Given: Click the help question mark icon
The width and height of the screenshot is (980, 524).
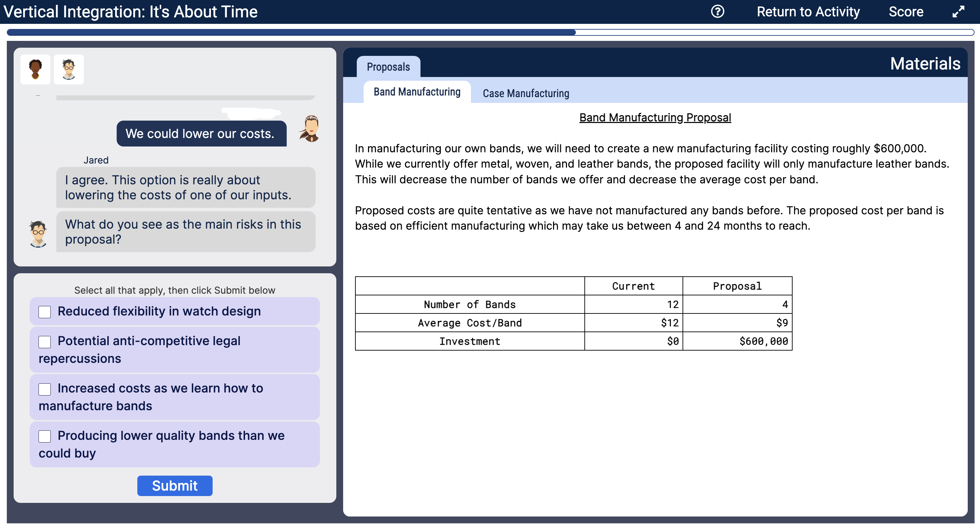Looking at the screenshot, I should click(717, 12).
